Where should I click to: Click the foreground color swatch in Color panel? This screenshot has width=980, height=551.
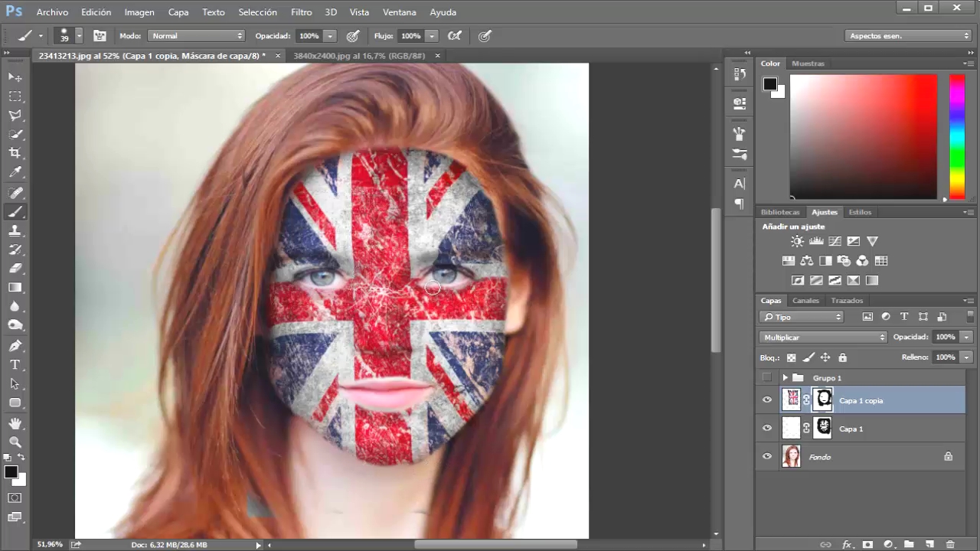point(770,84)
